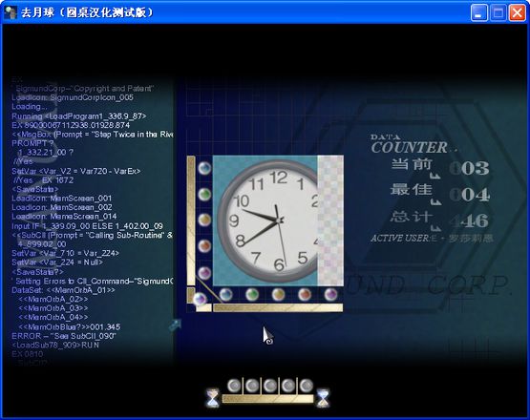This screenshot has height=420, width=530.
Task: Flip the column using the purple orb below the clock
Action: pyautogui.click(x=330, y=295)
